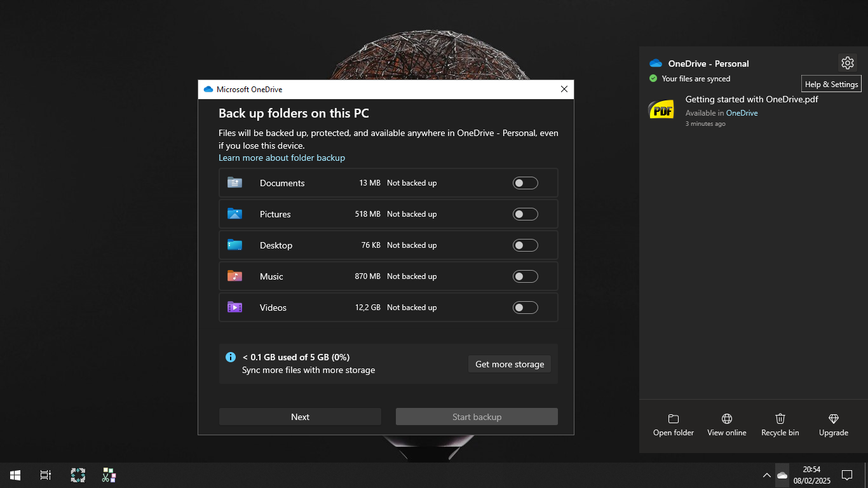Click the Show desktop strip on the taskbar
This screenshot has height=488, width=868.
pyautogui.click(x=865, y=475)
